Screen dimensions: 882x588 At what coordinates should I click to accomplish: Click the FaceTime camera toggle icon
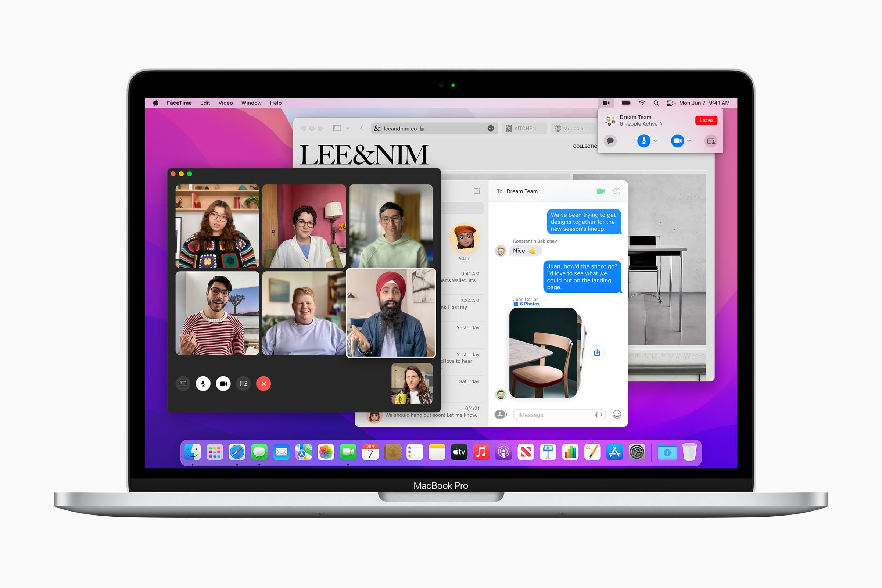(x=223, y=383)
